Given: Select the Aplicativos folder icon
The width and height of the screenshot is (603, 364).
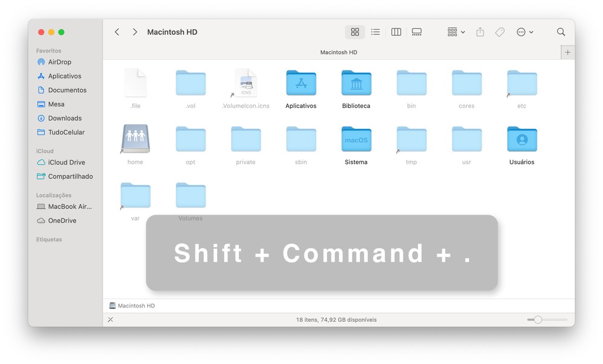Looking at the screenshot, I should [301, 83].
